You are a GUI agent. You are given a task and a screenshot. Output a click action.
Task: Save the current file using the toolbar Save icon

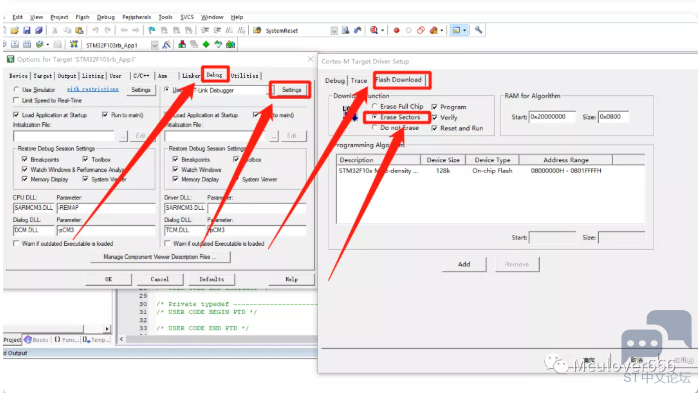pos(27,30)
